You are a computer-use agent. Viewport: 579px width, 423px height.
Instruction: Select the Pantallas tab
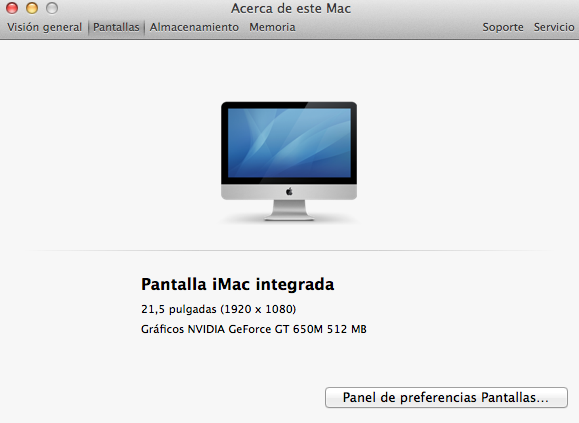coord(116,27)
